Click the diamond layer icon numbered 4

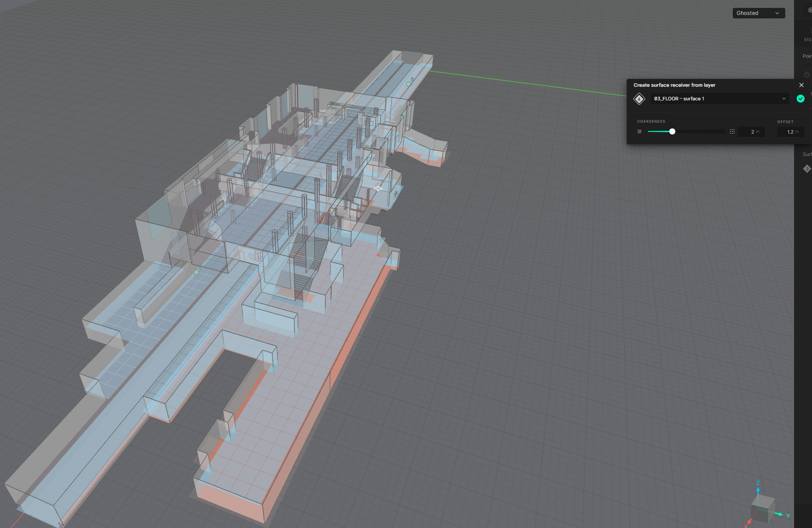click(x=639, y=99)
